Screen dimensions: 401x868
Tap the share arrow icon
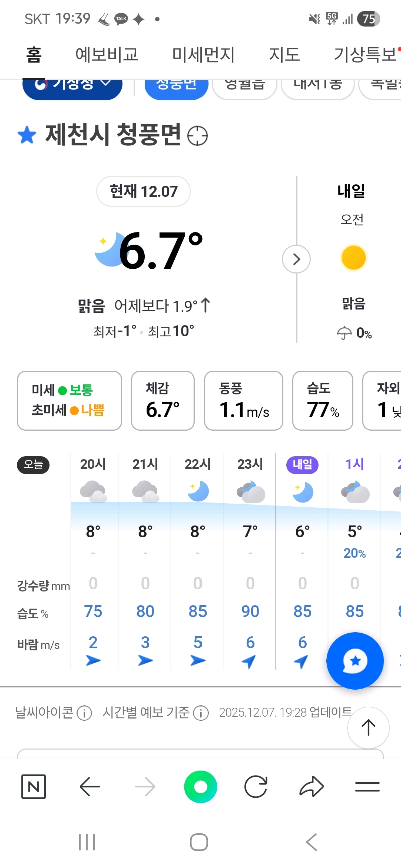[312, 786]
